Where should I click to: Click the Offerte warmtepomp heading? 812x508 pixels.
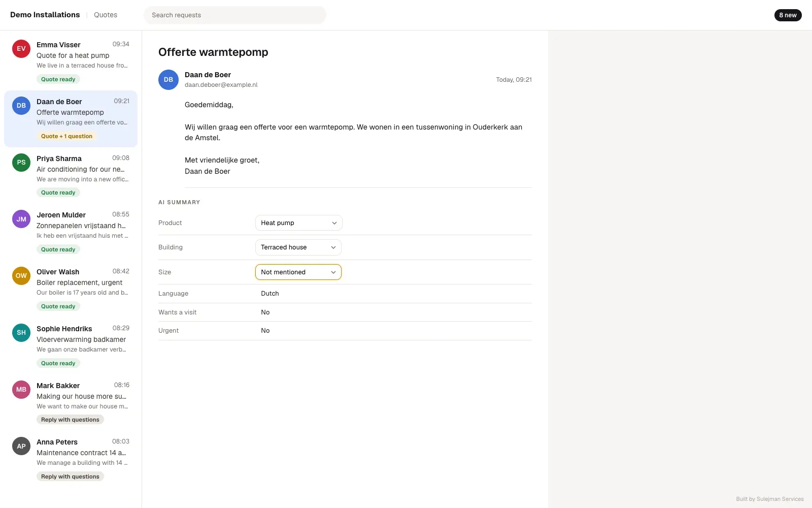point(213,52)
